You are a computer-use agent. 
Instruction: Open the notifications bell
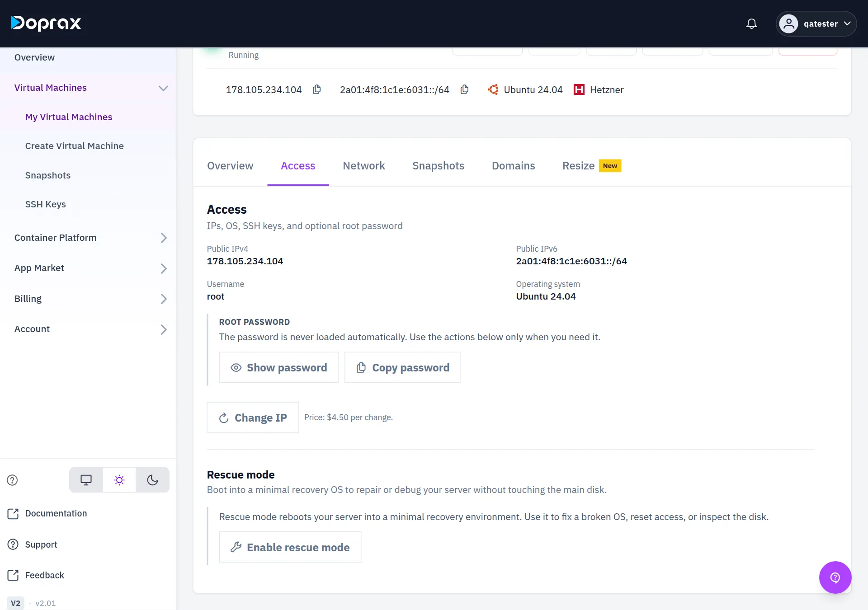pyautogui.click(x=751, y=23)
